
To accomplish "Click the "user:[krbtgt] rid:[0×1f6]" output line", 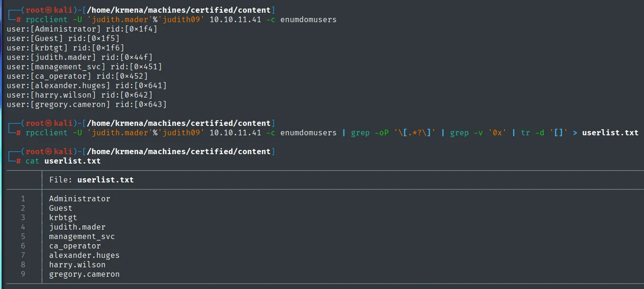I will pyautogui.click(x=66, y=48).
